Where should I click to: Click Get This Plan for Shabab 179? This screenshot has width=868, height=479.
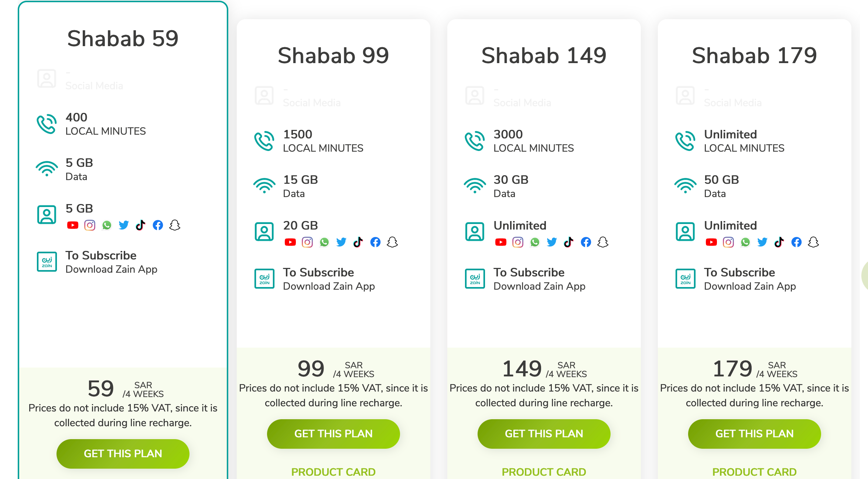coord(755,434)
